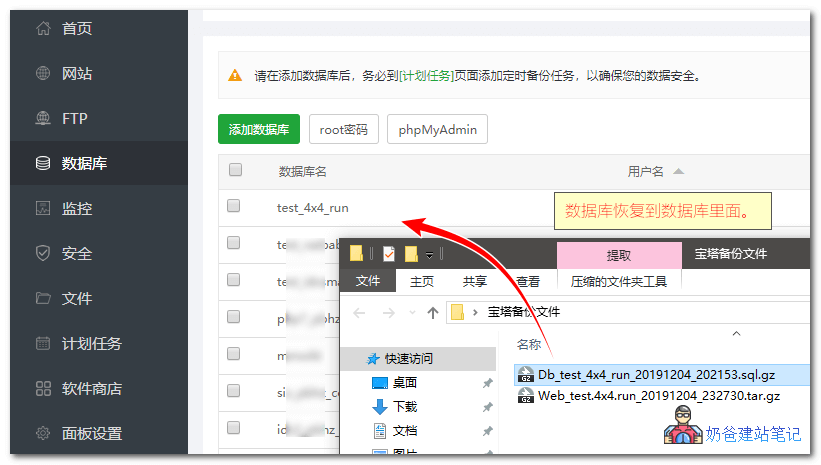
Task: Open the 共享 ribbon tab
Action: point(474,282)
